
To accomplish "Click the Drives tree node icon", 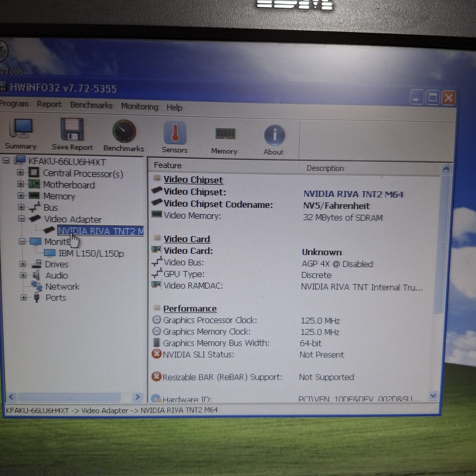I will (36, 264).
